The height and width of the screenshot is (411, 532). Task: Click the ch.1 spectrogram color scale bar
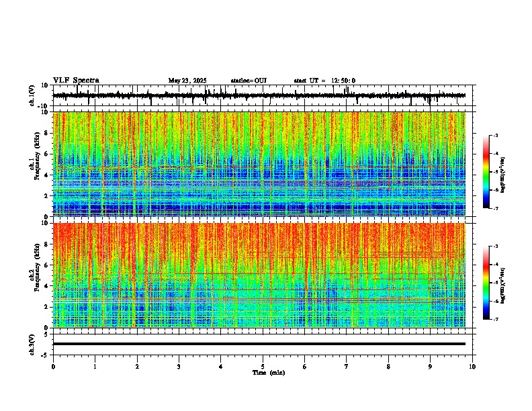pyautogui.click(x=486, y=172)
